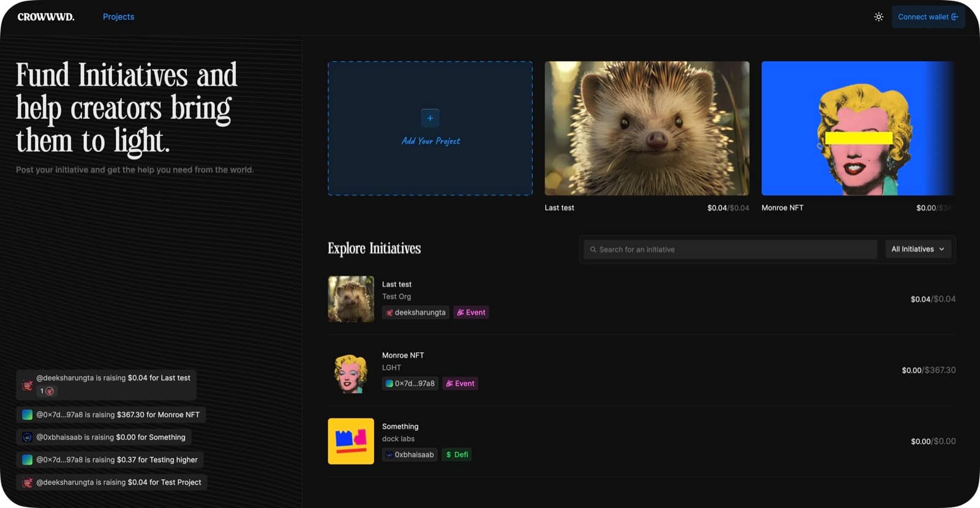Click the reaction badge under Last test feed item
The image size is (980, 508).
[x=47, y=391]
